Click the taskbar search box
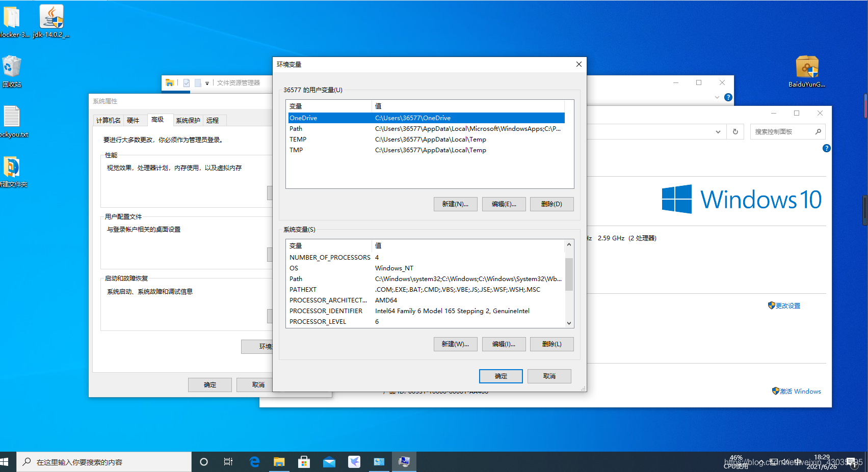The height and width of the screenshot is (472, 868). click(104, 462)
